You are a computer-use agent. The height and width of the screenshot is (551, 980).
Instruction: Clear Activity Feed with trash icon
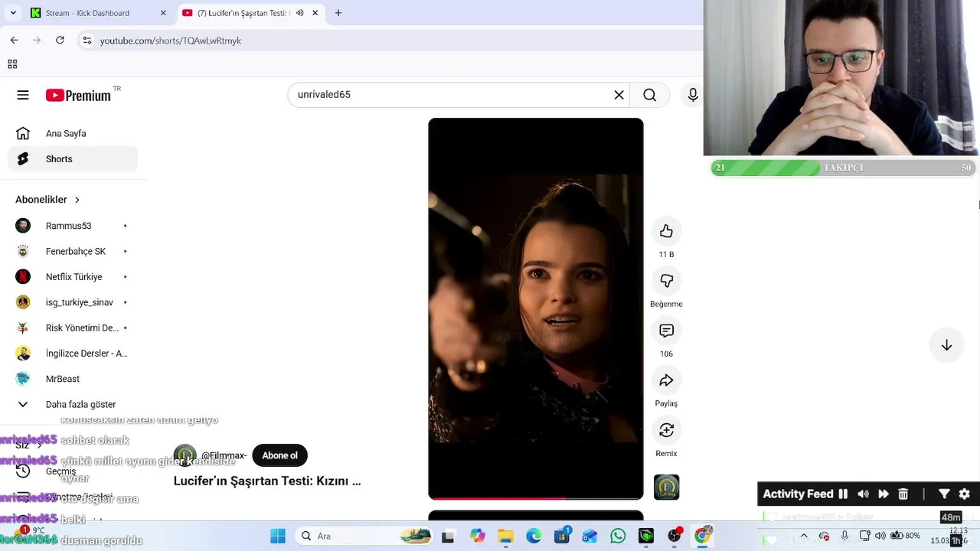[x=903, y=494]
